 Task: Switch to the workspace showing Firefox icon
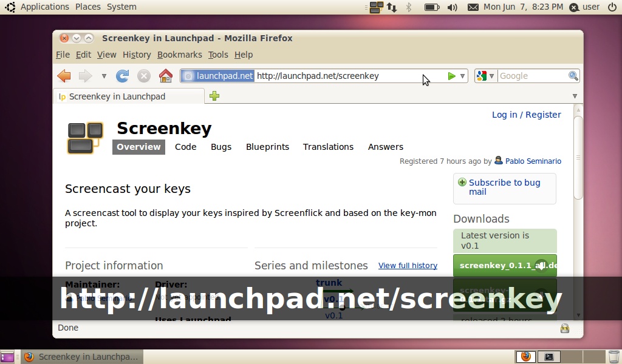coord(525,357)
